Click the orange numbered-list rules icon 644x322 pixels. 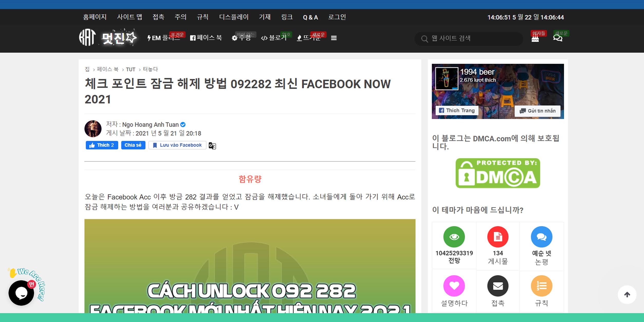pyautogui.click(x=541, y=286)
